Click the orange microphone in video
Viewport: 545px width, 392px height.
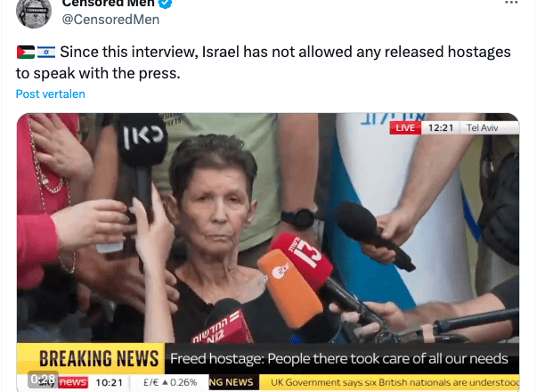(290, 289)
